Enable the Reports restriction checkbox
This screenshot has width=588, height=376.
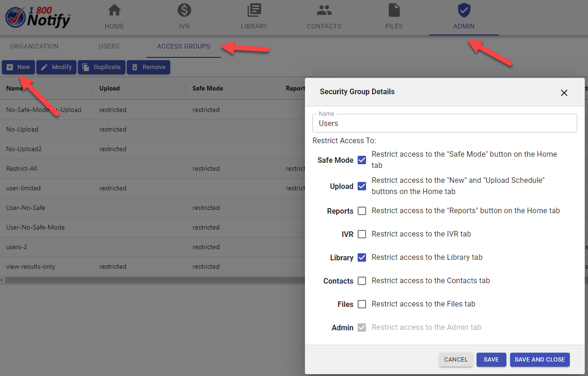(362, 211)
